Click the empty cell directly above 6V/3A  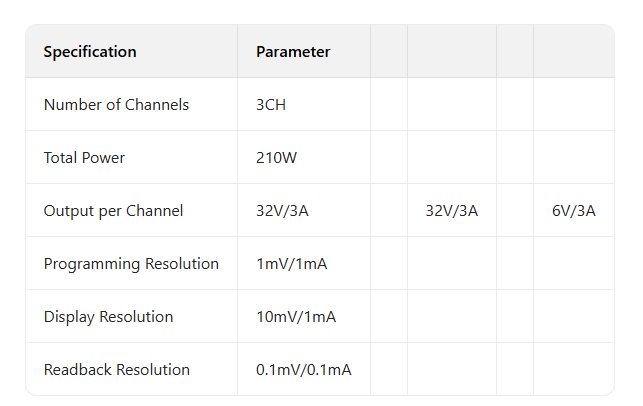(574, 158)
